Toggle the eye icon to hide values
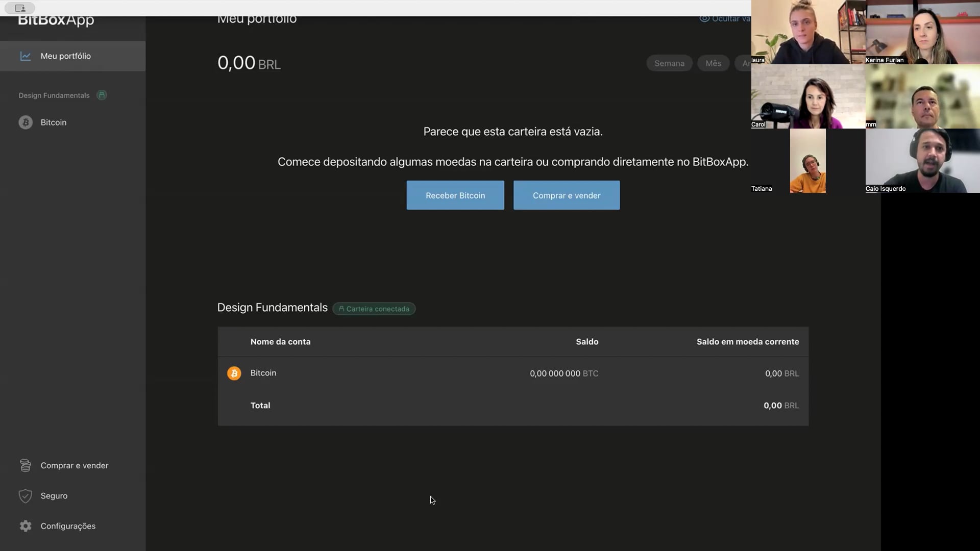Viewport: 980px width, 551px height. click(x=704, y=18)
